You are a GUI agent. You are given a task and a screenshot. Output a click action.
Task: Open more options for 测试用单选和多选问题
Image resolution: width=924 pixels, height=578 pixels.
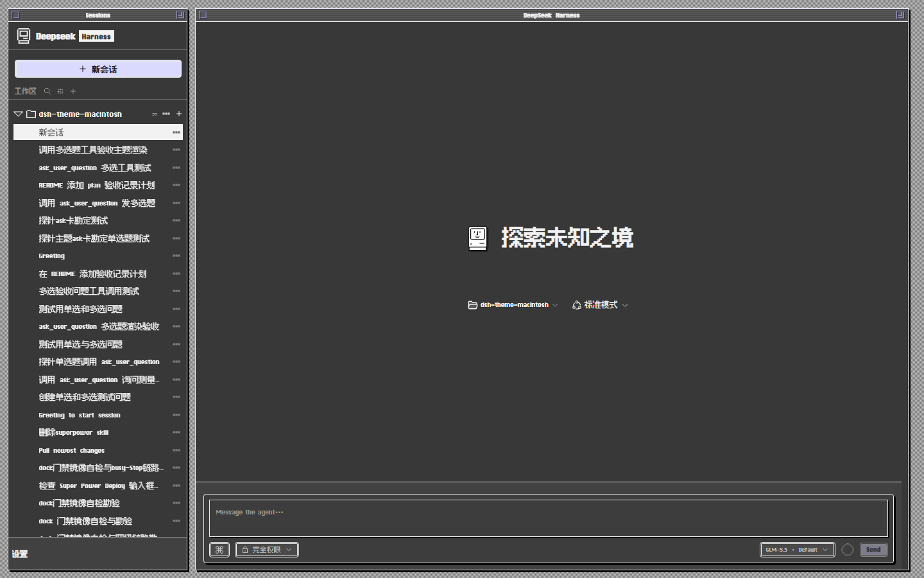click(x=176, y=309)
